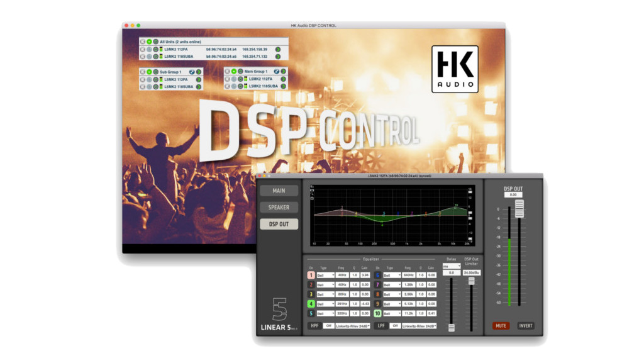644x363 pixels.
Task: Click the green mute icon in All Units header
Action: click(149, 42)
